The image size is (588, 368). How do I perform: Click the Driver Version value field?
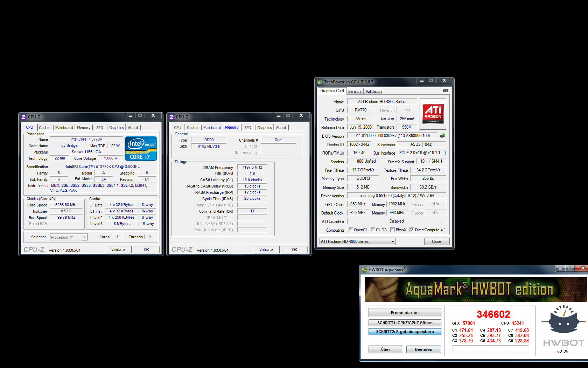[397, 196]
